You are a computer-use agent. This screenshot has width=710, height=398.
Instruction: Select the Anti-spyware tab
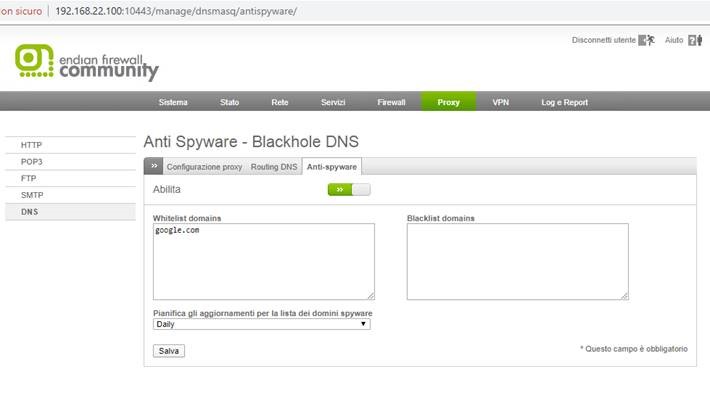tap(332, 167)
